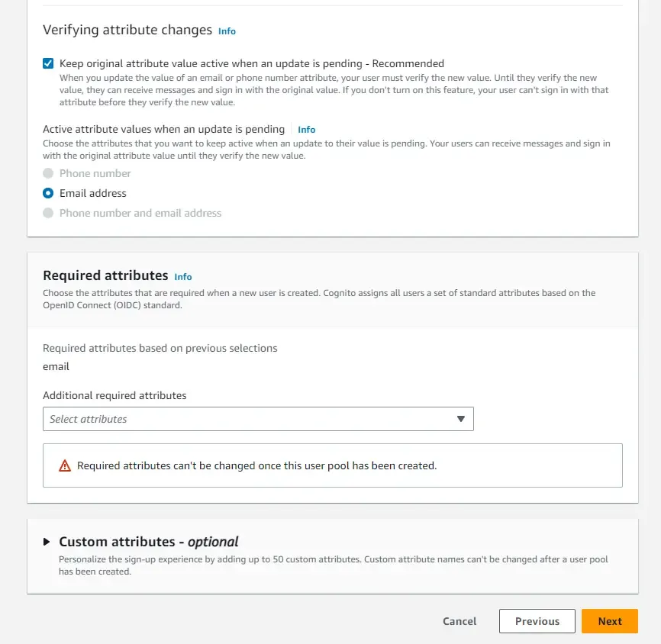Open Info next to Active attribute values heading

click(x=306, y=130)
